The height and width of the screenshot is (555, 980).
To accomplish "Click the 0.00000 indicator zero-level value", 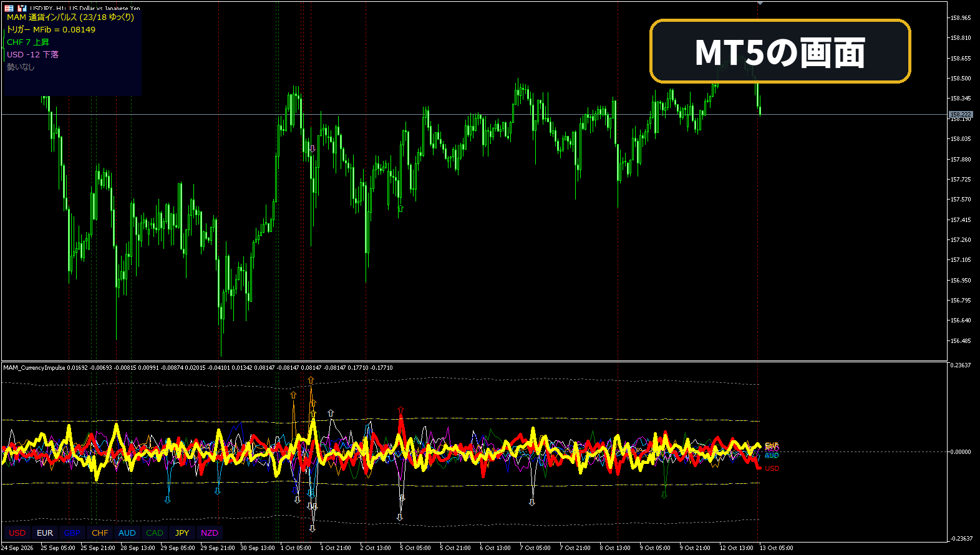I will pyautogui.click(x=961, y=452).
